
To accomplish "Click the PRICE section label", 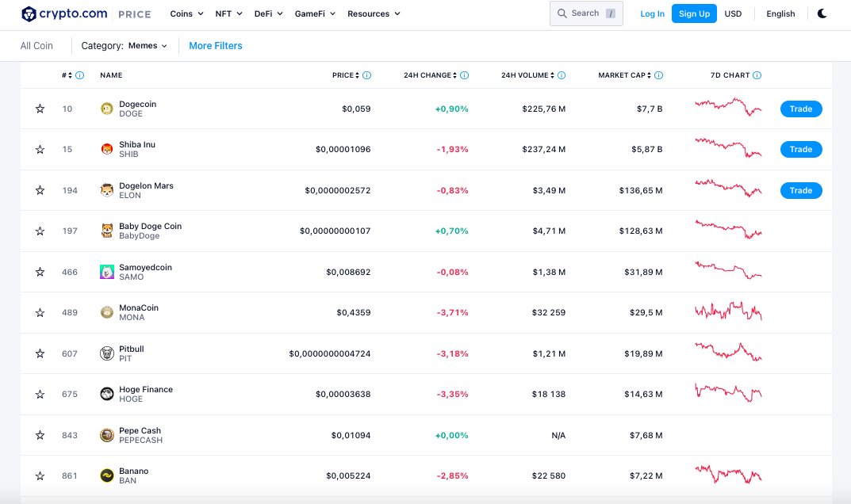I will pyautogui.click(x=135, y=14).
